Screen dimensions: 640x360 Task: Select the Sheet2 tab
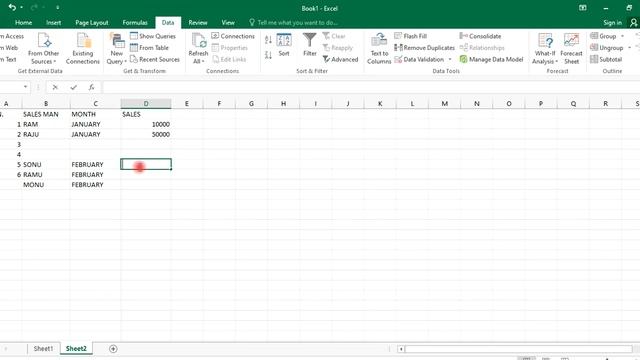pyautogui.click(x=76, y=349)
